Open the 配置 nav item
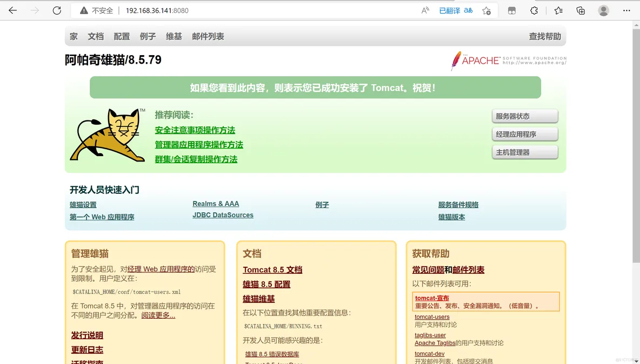640x364 pixels. click(122, 36)
